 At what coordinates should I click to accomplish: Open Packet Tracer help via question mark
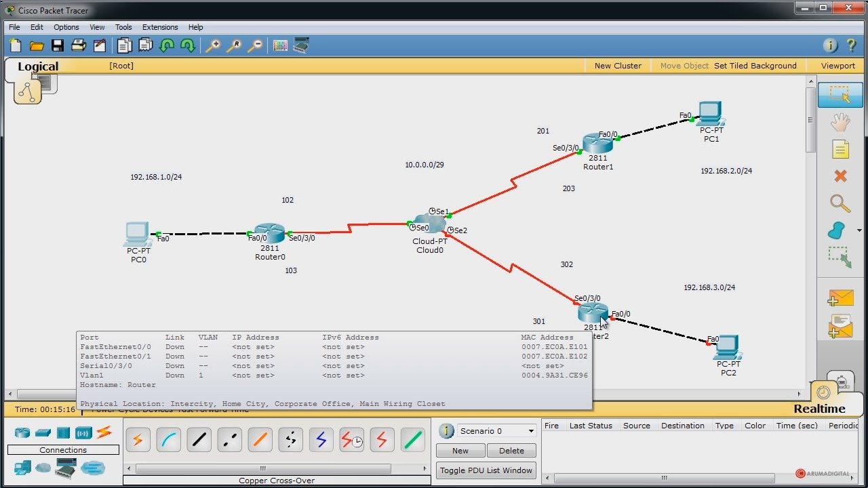[851, 45]
